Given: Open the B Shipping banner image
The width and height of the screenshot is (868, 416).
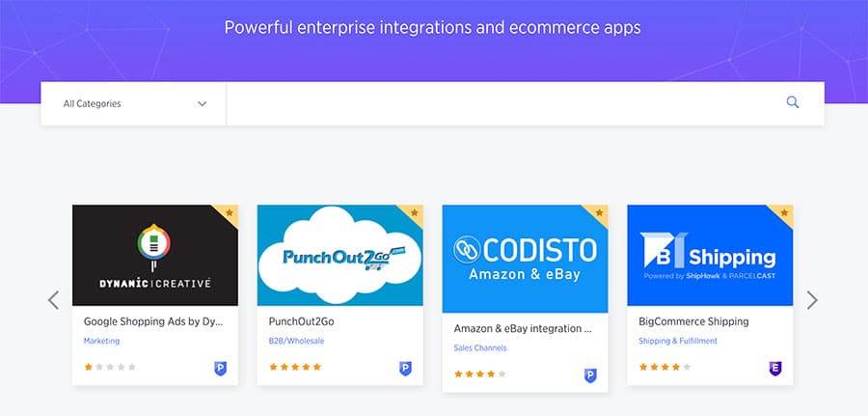Looking at the screenshot, I should coord(710,256).
